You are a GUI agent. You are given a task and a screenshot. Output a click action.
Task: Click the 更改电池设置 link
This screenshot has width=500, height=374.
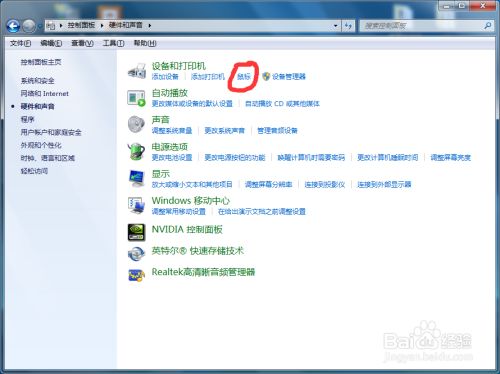[x=172, y=157]
